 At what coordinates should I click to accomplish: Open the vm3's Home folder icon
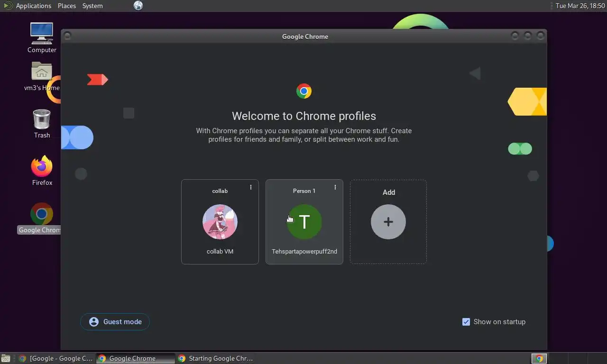[x=42, y=76]
